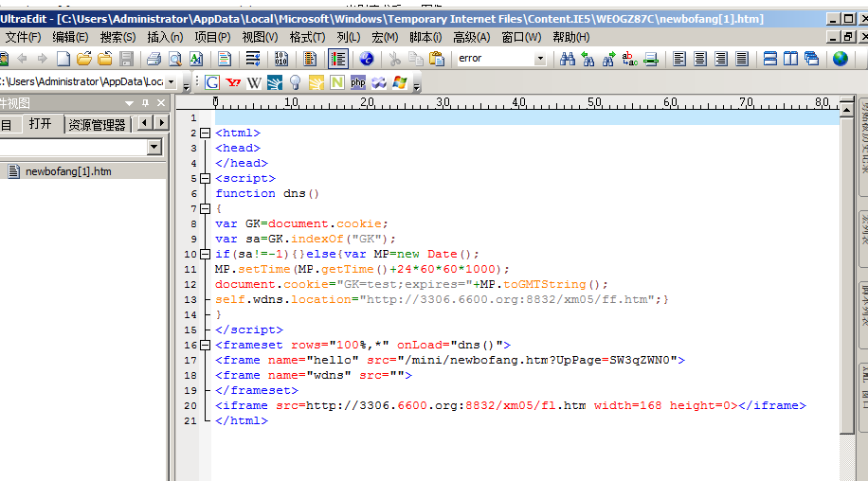Click the goto line icon with green bar

651,59
